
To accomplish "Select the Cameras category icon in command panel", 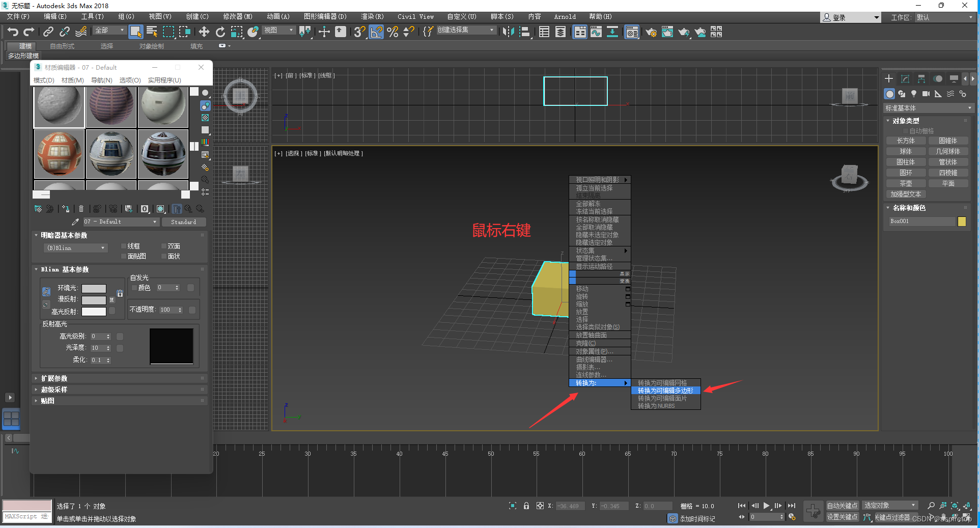I will 926,94.
